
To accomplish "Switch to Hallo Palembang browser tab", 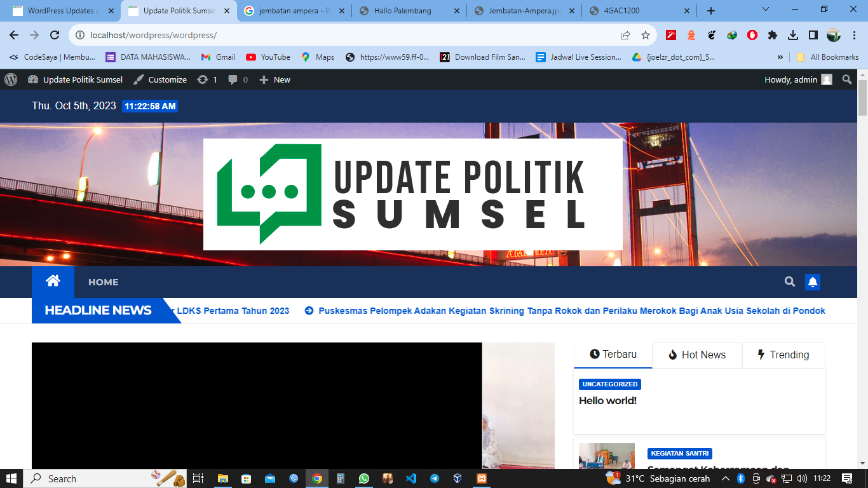I will click(x=410, y=11).
